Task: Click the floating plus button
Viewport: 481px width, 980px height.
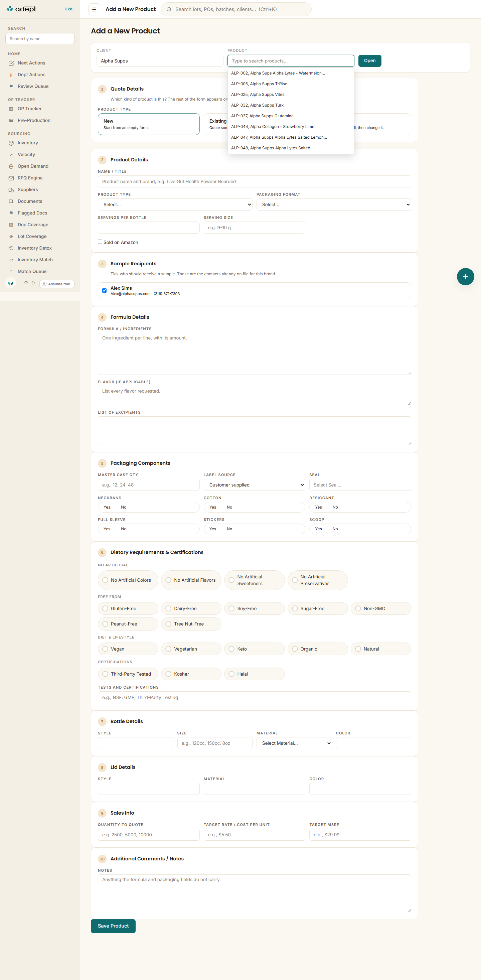Action: coord(465,277)
